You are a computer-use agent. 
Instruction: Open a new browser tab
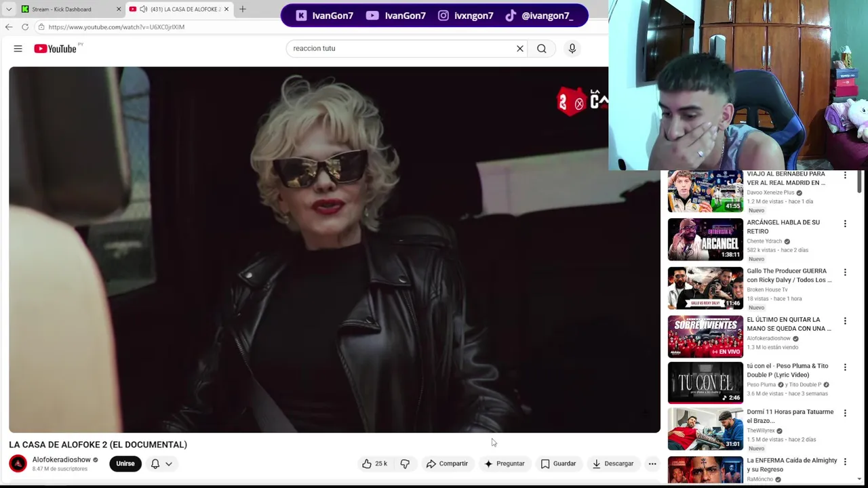(243, 9)
